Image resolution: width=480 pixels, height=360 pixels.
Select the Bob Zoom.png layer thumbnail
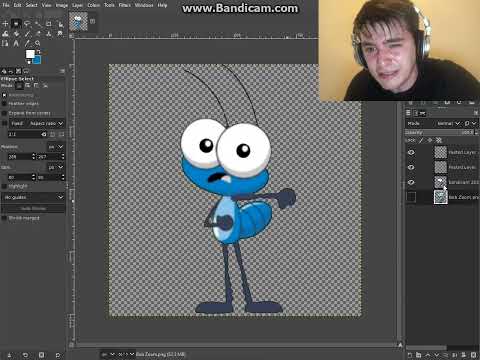pyautogui.click(x=441, y=197)
